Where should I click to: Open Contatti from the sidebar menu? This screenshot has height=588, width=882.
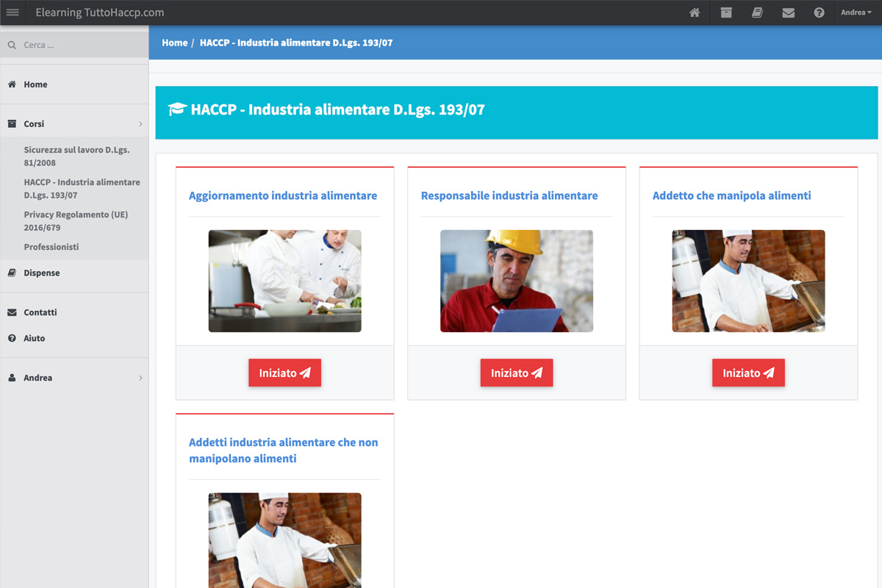point(40,312)
